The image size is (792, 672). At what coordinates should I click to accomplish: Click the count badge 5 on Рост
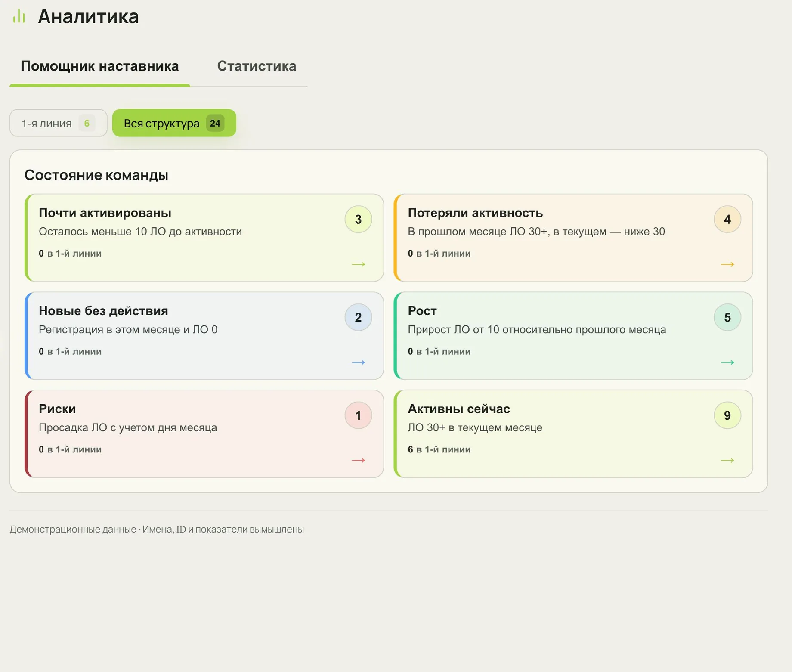point(727,317)
